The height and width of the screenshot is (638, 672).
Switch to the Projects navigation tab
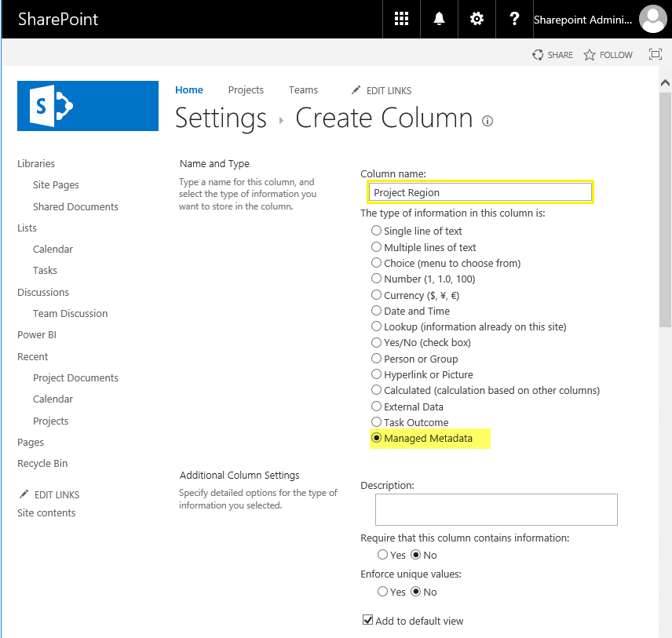point(246,90)
